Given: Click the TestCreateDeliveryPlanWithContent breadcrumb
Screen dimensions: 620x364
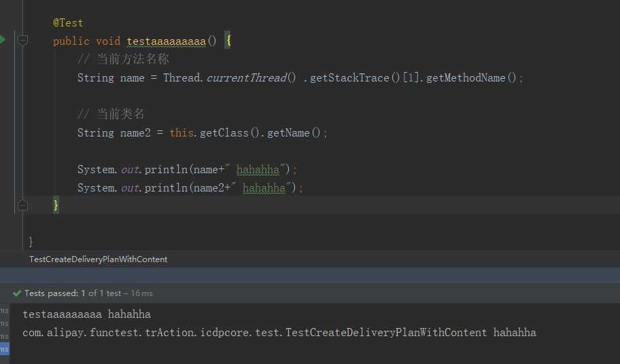Looking at the screenshot, I should point(98,259).
